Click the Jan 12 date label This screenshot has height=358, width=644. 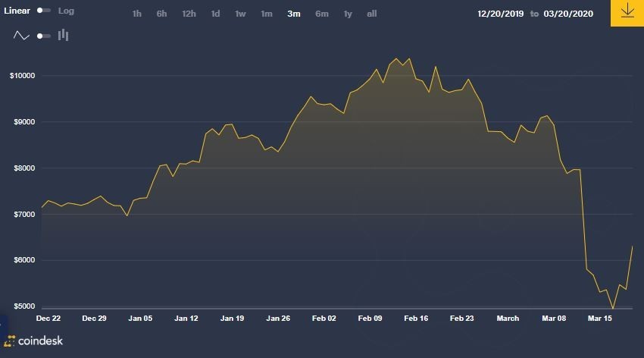[186, 318]
